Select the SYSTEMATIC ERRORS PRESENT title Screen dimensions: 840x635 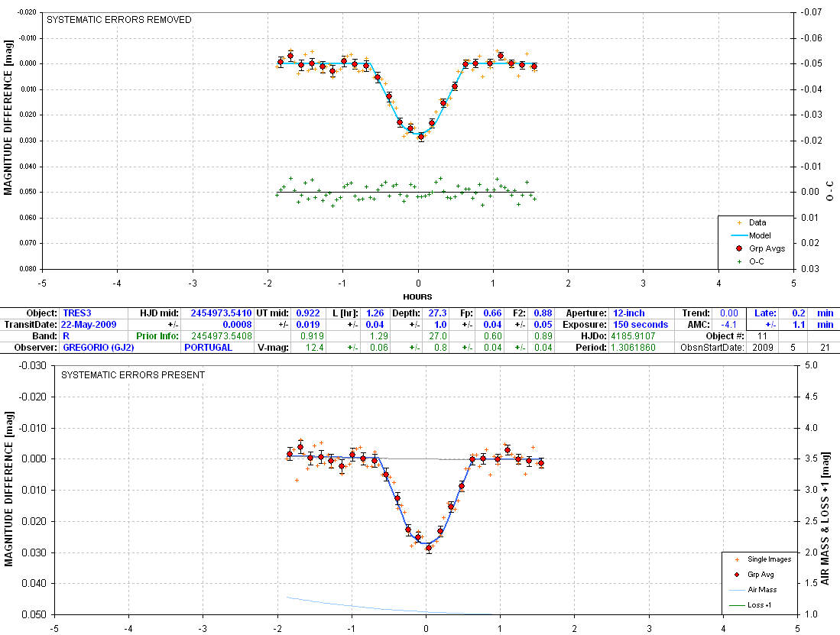(x=133, y=374)
